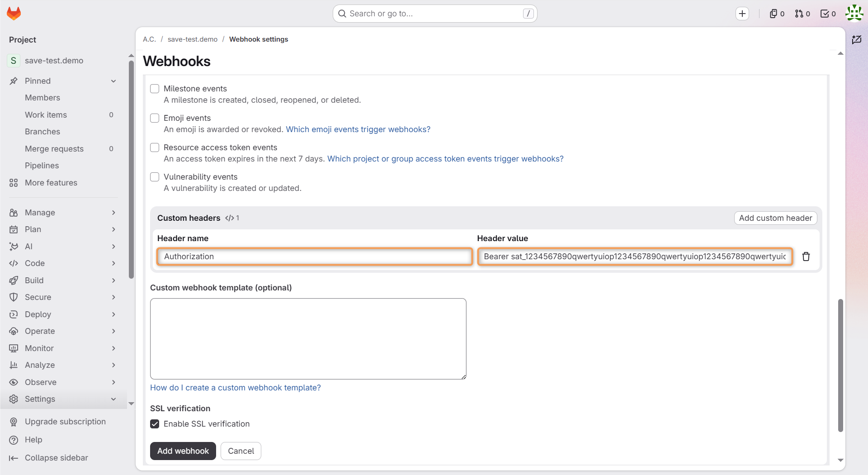
Task: Collapse the Pinned section chevron
Action: click(x=113, y=81)
